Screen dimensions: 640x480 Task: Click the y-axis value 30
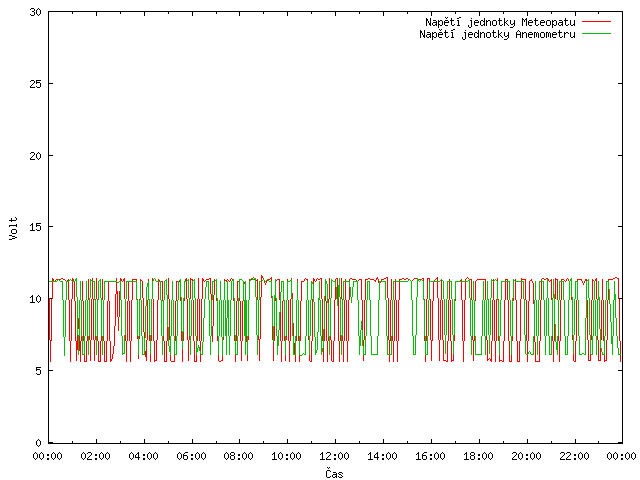[x=36, y=12]
